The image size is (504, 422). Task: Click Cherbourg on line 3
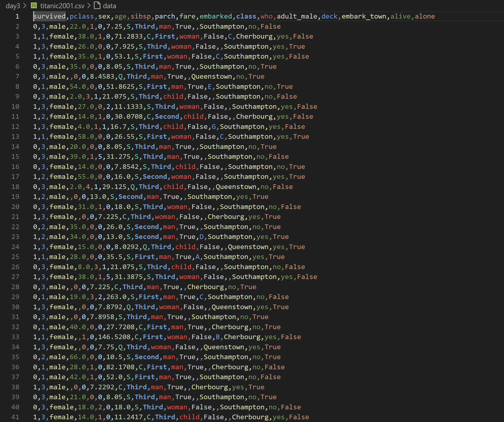254,36
